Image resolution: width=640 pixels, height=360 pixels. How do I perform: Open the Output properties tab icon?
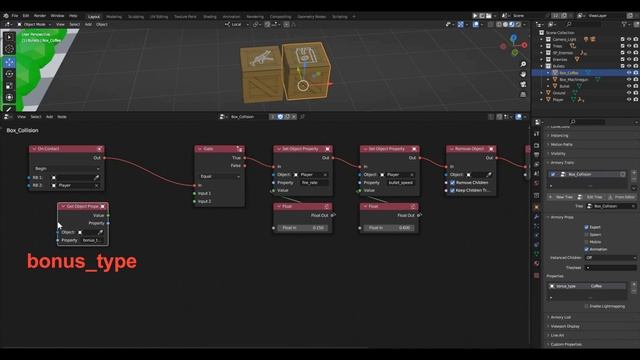536,155
